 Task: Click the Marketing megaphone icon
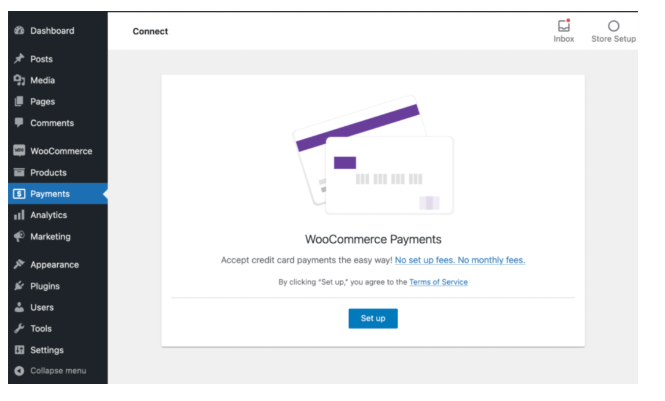coord(17,237)
